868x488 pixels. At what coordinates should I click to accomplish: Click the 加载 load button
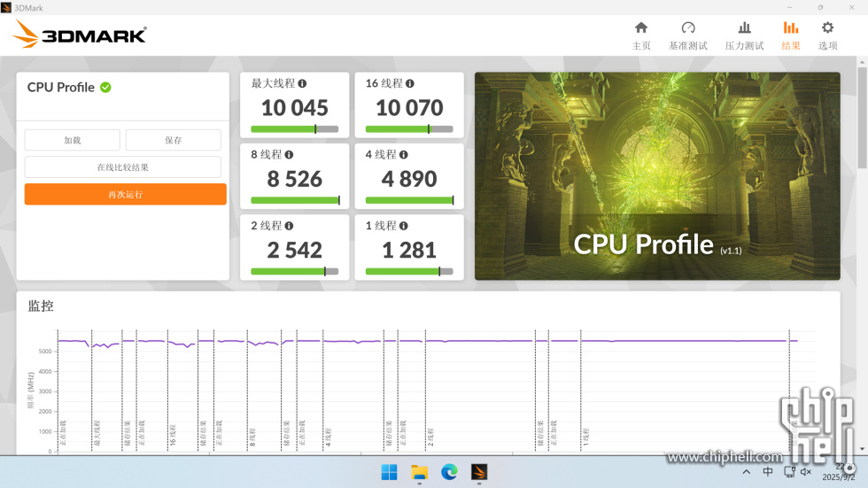[72, 140]
